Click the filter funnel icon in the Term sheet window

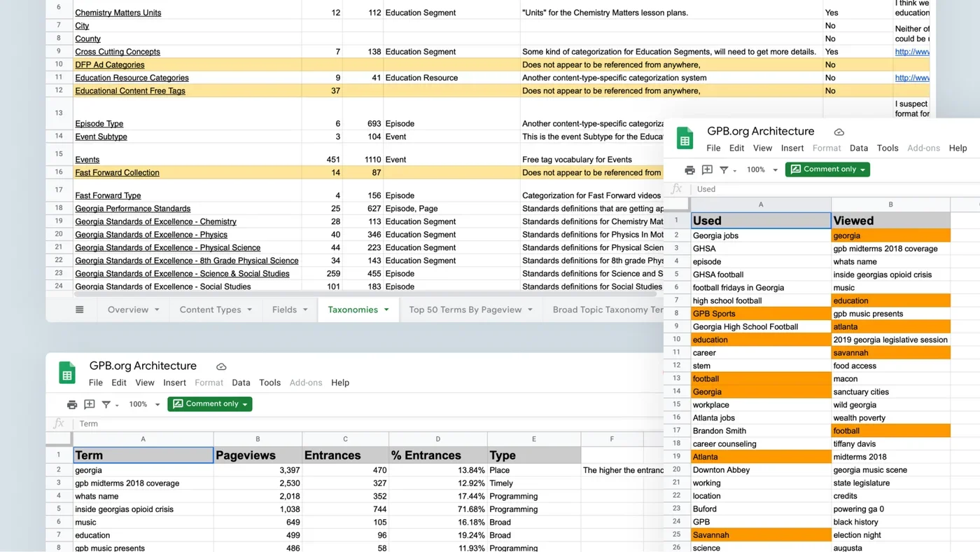[x=106, y=404]
